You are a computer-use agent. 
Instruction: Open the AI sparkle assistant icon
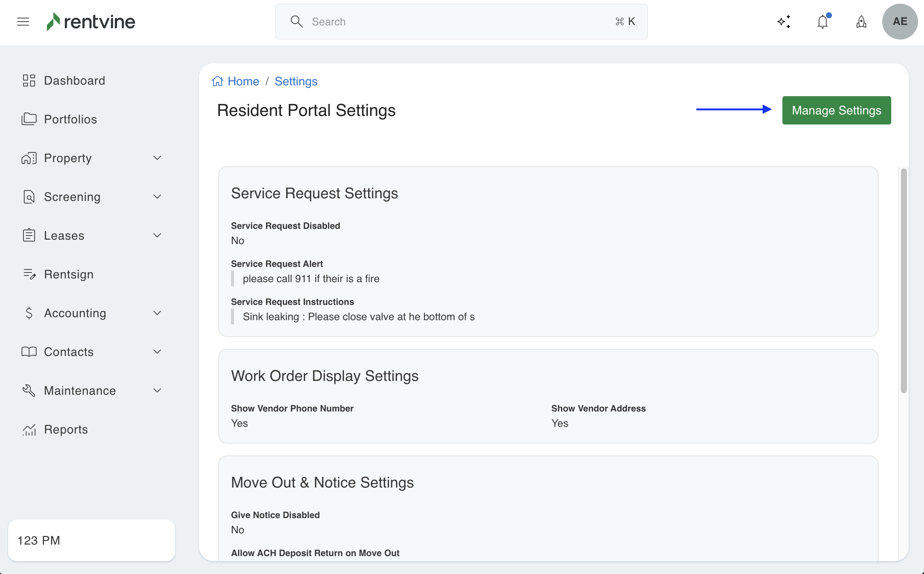784,22
